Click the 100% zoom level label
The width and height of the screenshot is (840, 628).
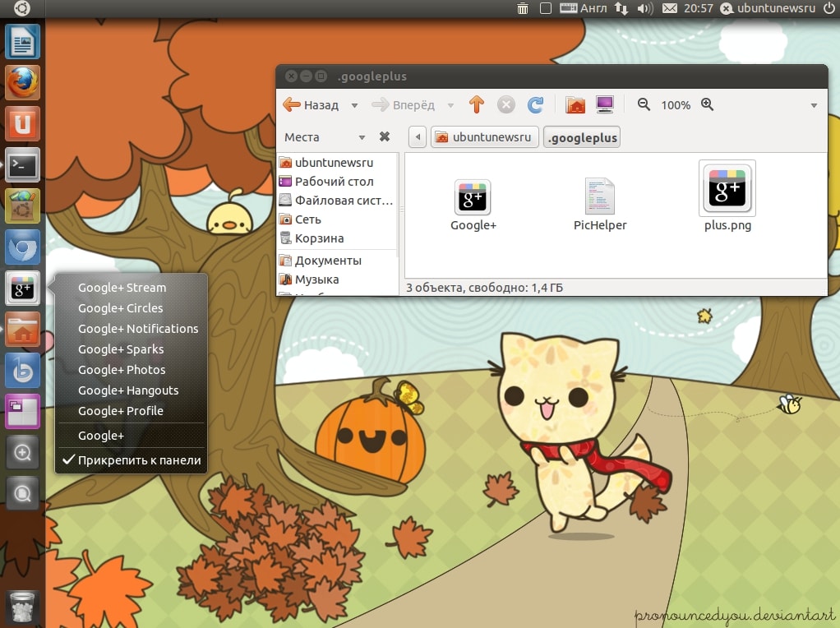coord(676,105)
